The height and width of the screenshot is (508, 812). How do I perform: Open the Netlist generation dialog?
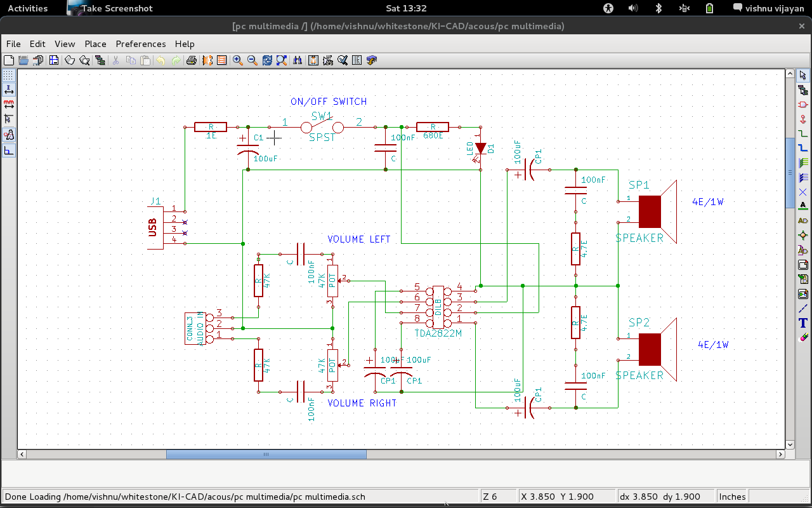click(x=313, y=61)
